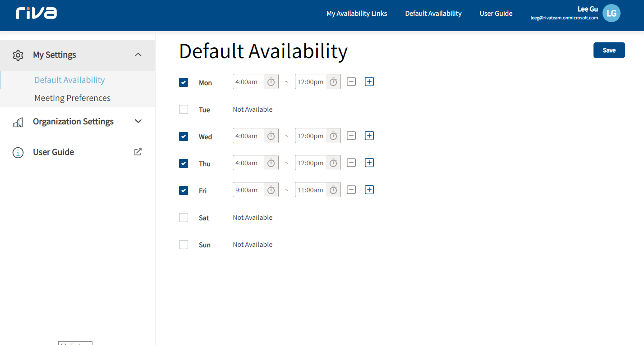Screen dimensions: 644x345
Task: Open the Mon start time clock picker
Action: point(271,82)
